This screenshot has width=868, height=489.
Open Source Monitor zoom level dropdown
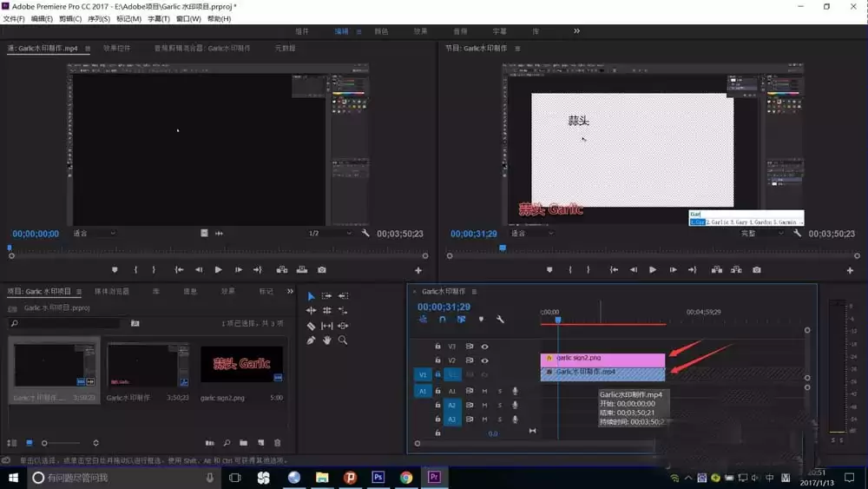pos(94,234)
